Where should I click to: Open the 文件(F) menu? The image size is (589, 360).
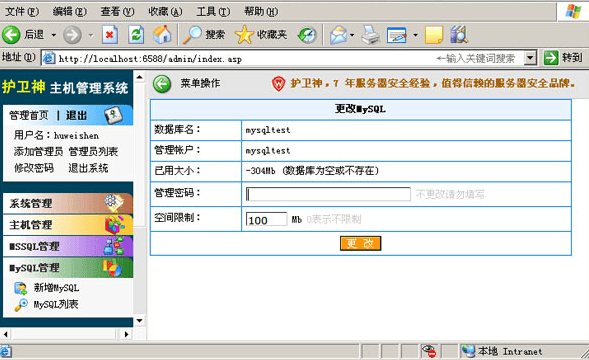pyautogui.click(x=22, y=12)
